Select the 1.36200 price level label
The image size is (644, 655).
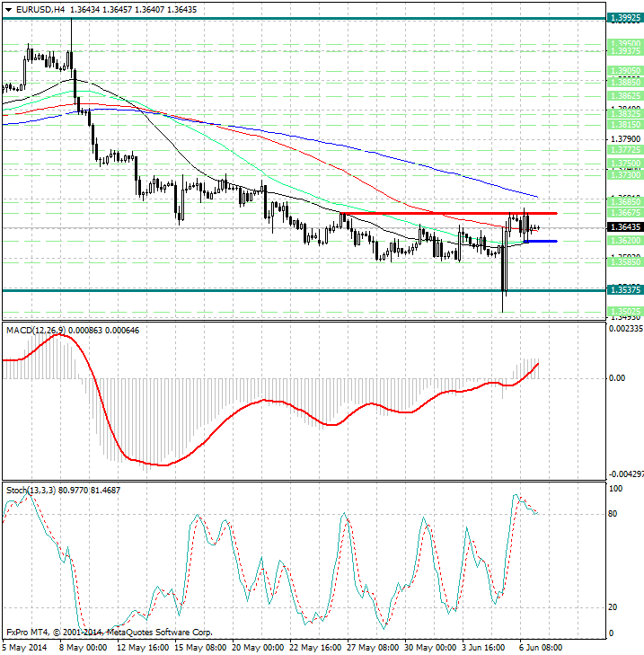coord(625,241)
